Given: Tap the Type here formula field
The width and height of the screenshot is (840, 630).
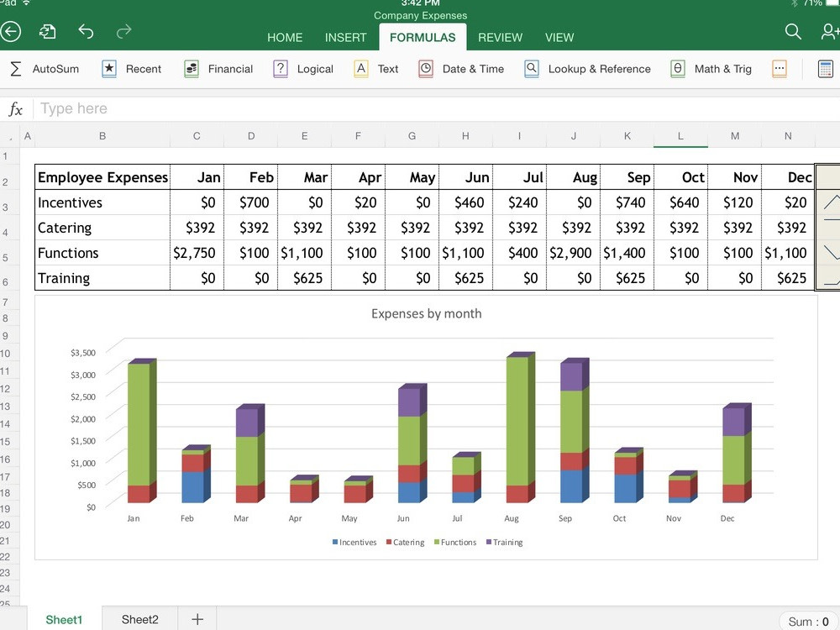Looking at the screenshot, I should click(x=437, y=108).
